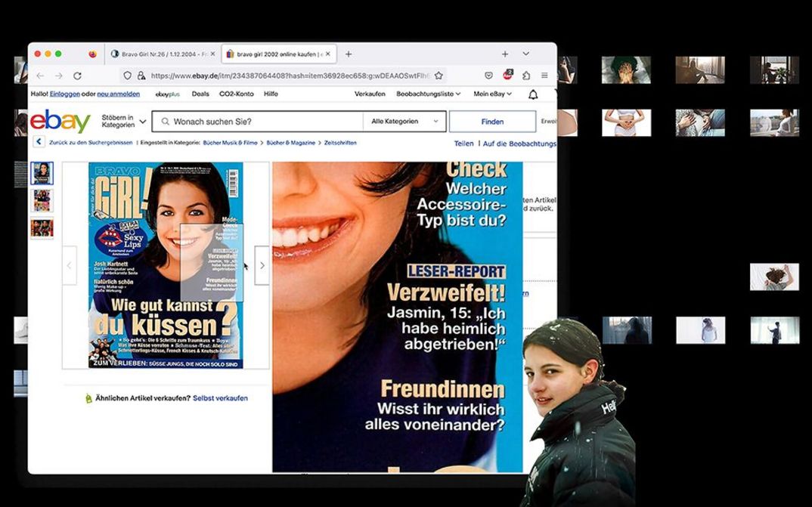The width and height of the screenshot is (812, 507).
Task: Open the Mein eBay dropdown
Action: pyautogui.click(x=492, y=94)
